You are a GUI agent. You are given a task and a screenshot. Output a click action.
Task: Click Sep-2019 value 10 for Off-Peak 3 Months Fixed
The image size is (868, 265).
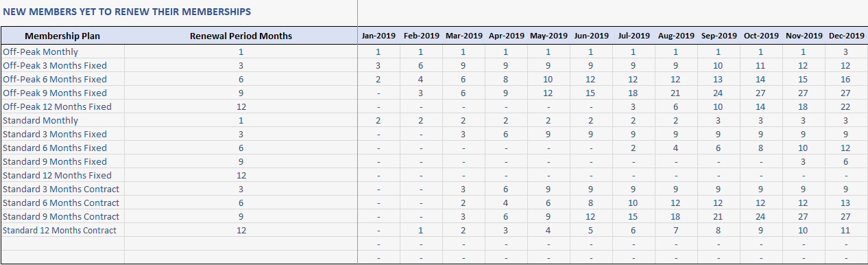click(x=718, y=65)
